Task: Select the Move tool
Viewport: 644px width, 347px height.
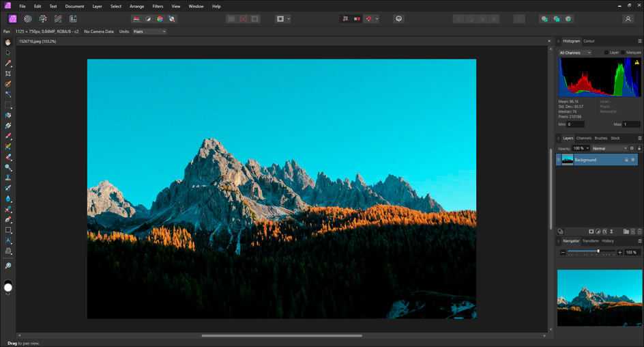Action: [x=8, y=53]
